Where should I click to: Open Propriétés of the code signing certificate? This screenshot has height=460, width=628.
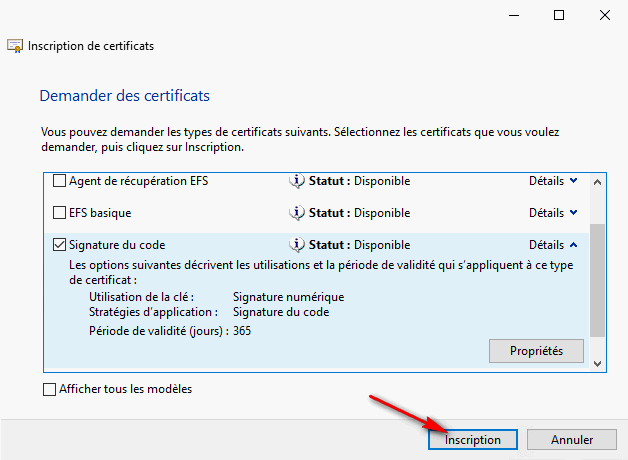pyautogui.click(x=536, y=351)
